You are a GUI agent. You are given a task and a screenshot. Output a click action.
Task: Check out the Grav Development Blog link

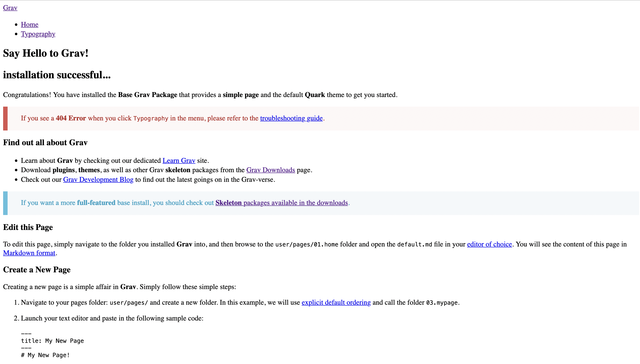pyautogui.click(x=98, y=179)
